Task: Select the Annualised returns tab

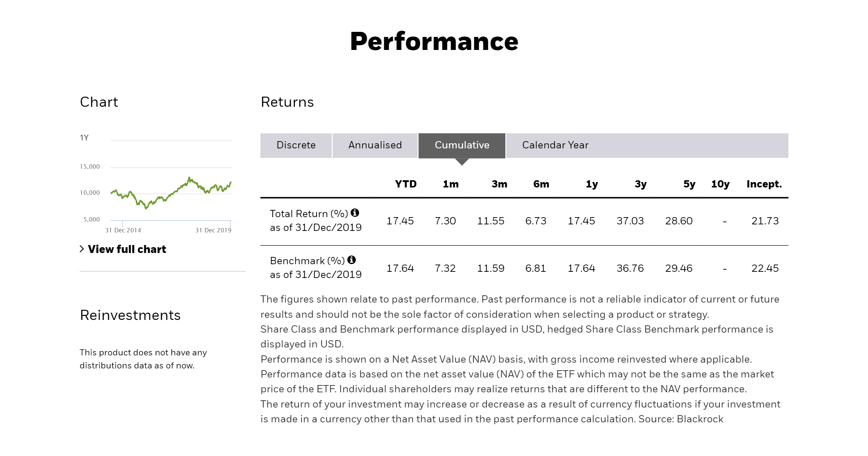Action: tap(375, 145)
